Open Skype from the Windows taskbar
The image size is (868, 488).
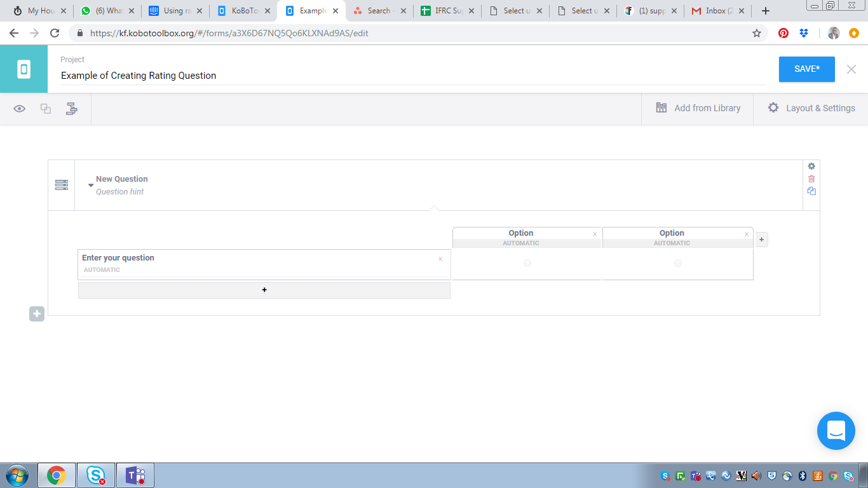(96, 475)
